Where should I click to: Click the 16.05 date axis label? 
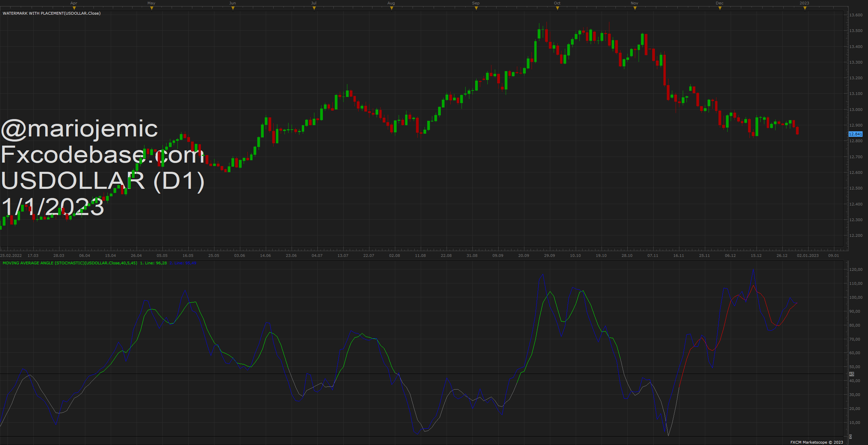[188, 256]
